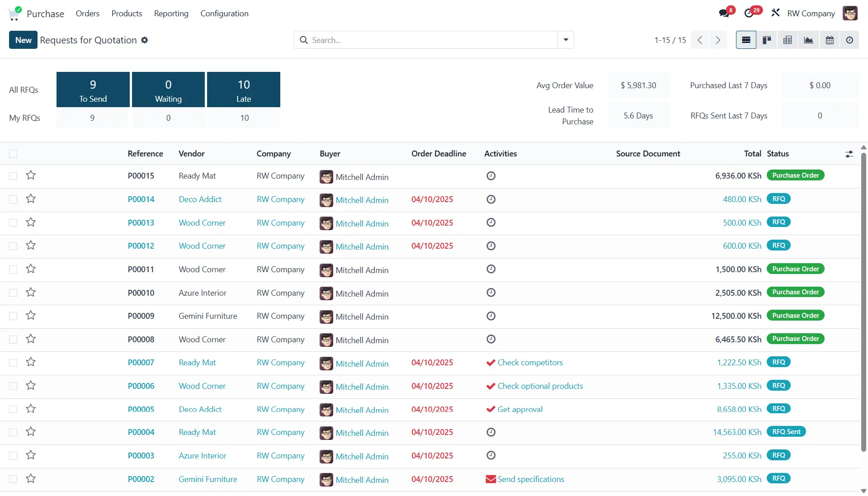The height and width of the screenshot is (496, 868).
Task: Filter by the Late RFQs tile
Action: pyautogui.click(x=243, y=90)
